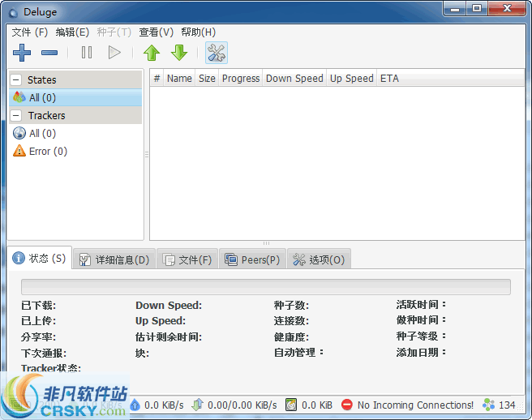Click the Deluge title bar icon
This screenshot has width=532, height=420.
point(13,13)
